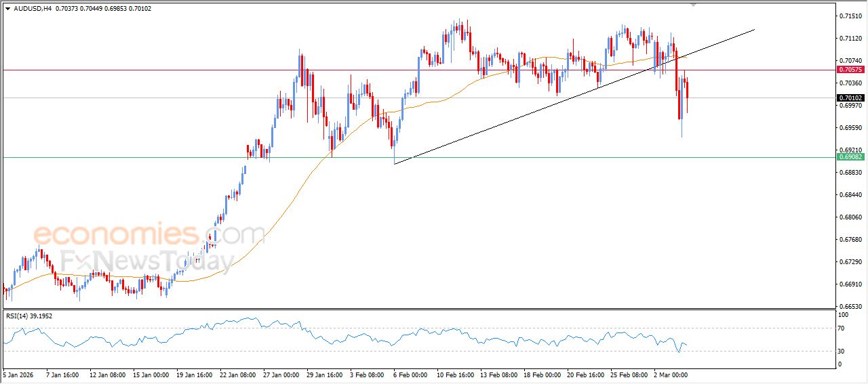This screenshot has height=384, width=868.
Task: Click the AUDUSD,H4 symbol label
Action: (x=33, y=8)
